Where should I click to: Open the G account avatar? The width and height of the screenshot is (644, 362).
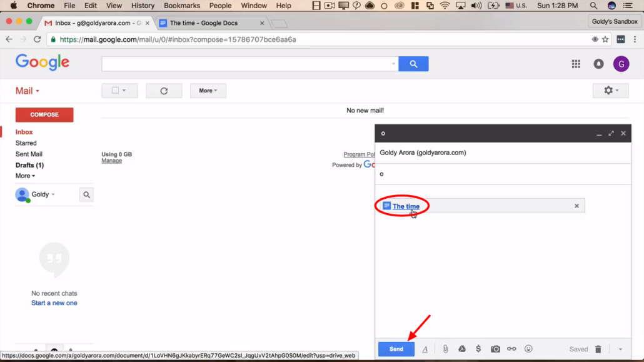621,64
